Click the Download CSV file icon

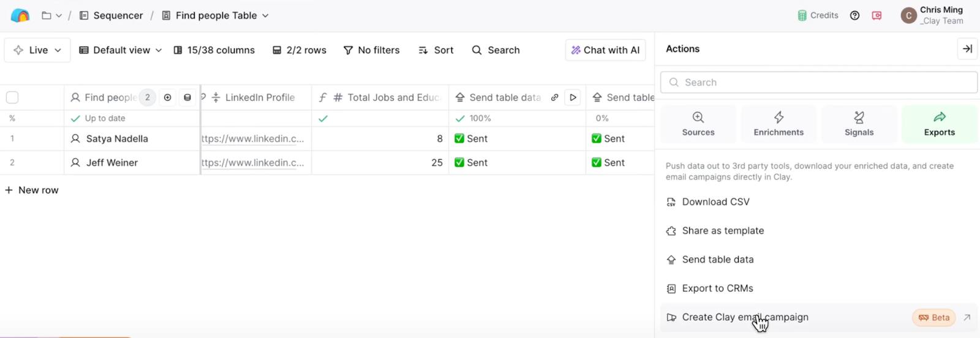(x=671, y=202)
